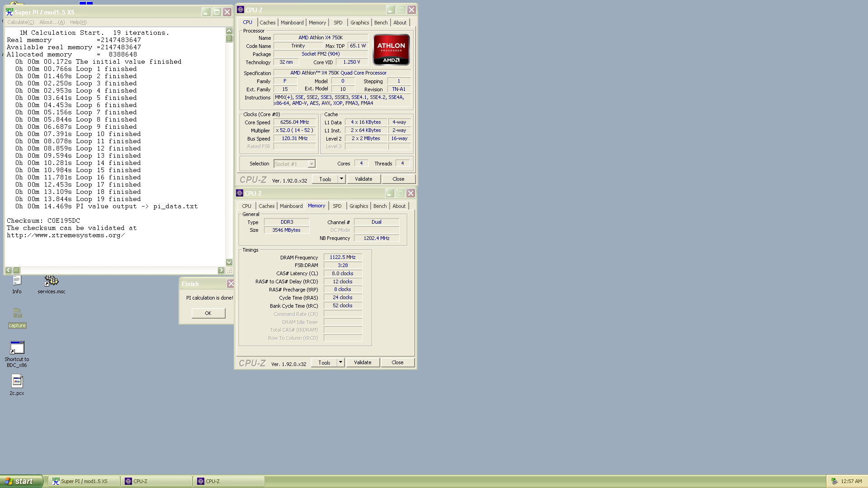The width and height of the screenshot is (868, 488).
Task: Open Caches tab in bottom CPU-Z
Action: coord(266,206)
